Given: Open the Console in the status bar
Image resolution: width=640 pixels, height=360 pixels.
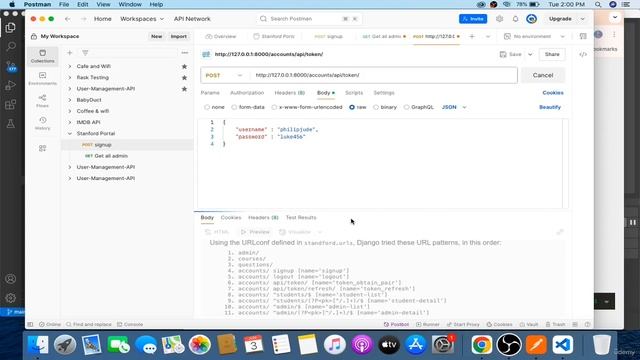Looking at the screenshot, I should coord(130,324).
